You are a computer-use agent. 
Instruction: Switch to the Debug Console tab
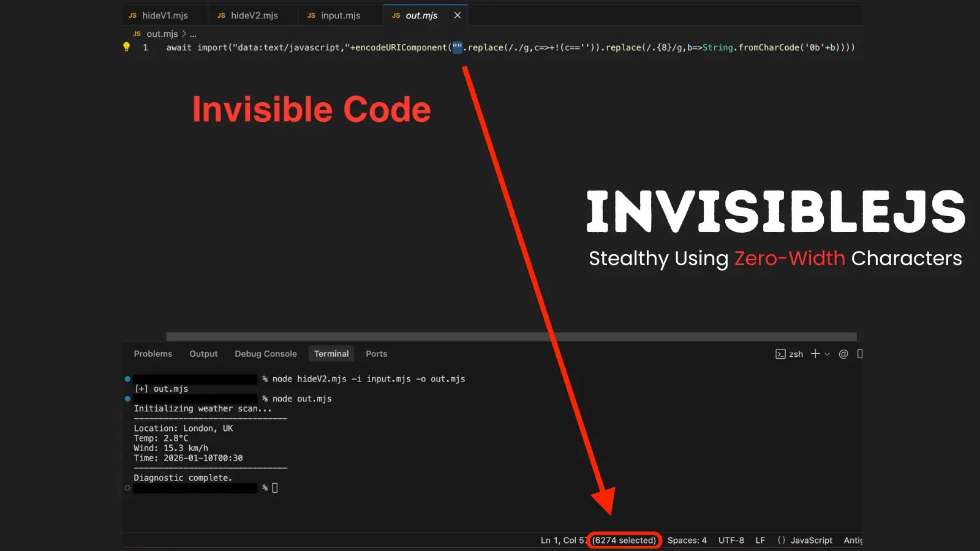pyautogui.click(x=265, y=354)
